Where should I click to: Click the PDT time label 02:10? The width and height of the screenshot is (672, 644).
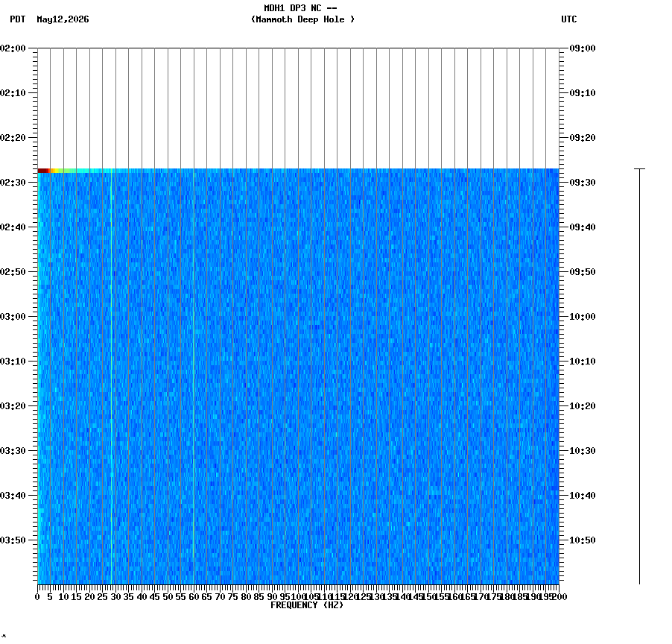tap(13, 93)
